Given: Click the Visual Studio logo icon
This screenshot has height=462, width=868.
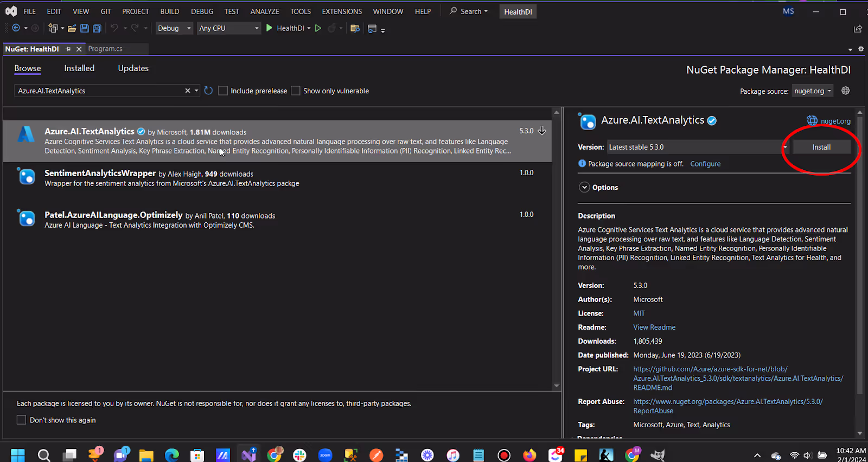Looking at the screenshot, I should click(x=11, y=11).
